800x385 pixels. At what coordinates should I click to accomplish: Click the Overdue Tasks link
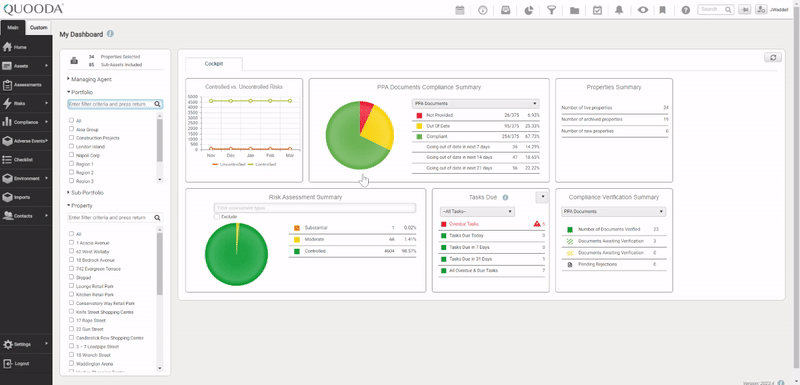464,224
